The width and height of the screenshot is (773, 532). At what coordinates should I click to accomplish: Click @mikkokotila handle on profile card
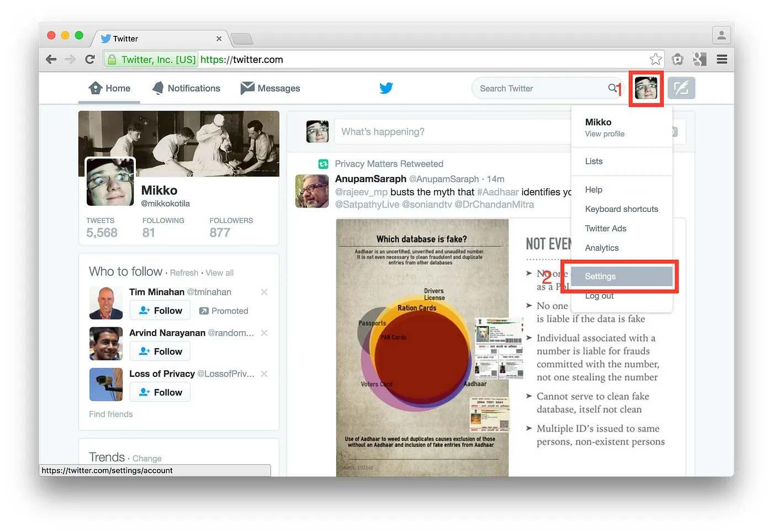click(x=165, y=204)
